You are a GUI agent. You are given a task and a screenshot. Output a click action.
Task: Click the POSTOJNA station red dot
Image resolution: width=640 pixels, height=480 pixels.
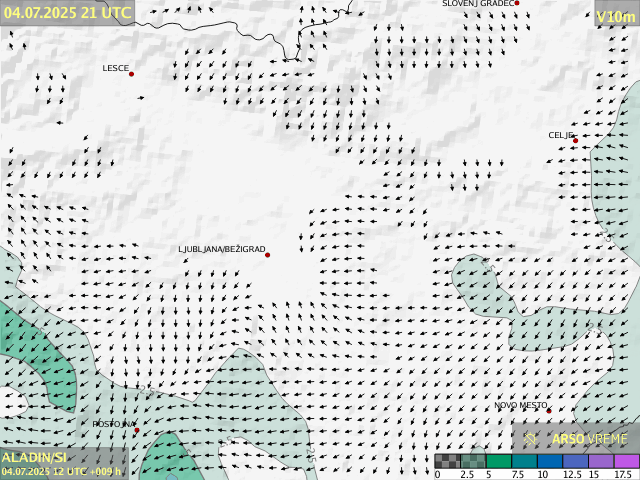coord(137,430)
